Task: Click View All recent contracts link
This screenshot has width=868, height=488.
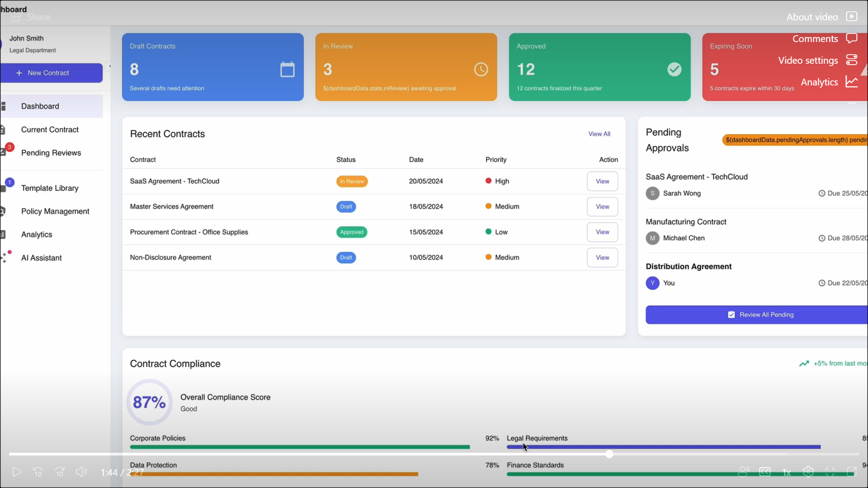Action: 599,134
